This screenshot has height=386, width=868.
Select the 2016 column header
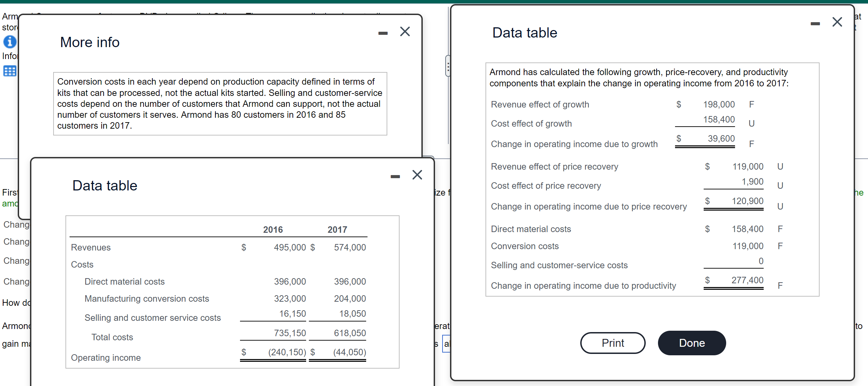click(273, 229)
